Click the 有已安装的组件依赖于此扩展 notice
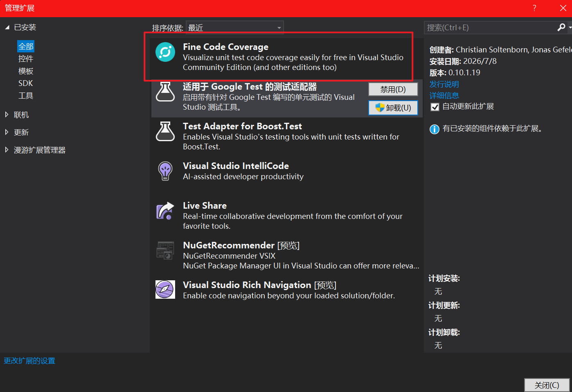 click(493, 129)
